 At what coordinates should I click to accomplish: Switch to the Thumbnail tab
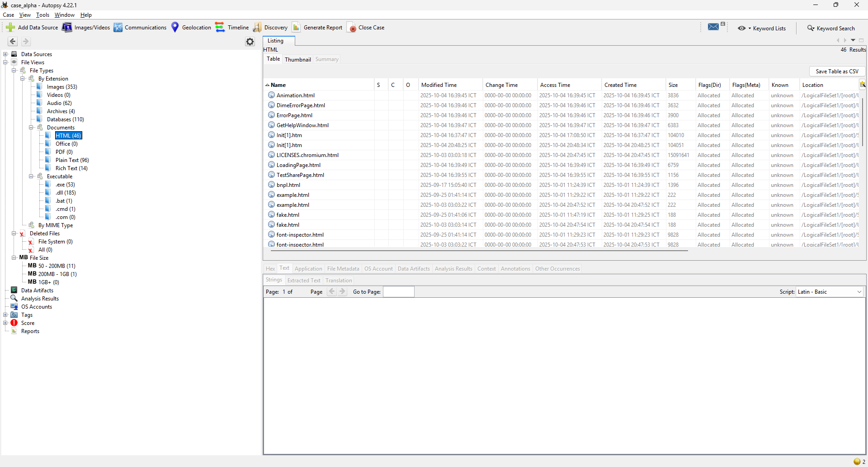click(x=298, y=59)
